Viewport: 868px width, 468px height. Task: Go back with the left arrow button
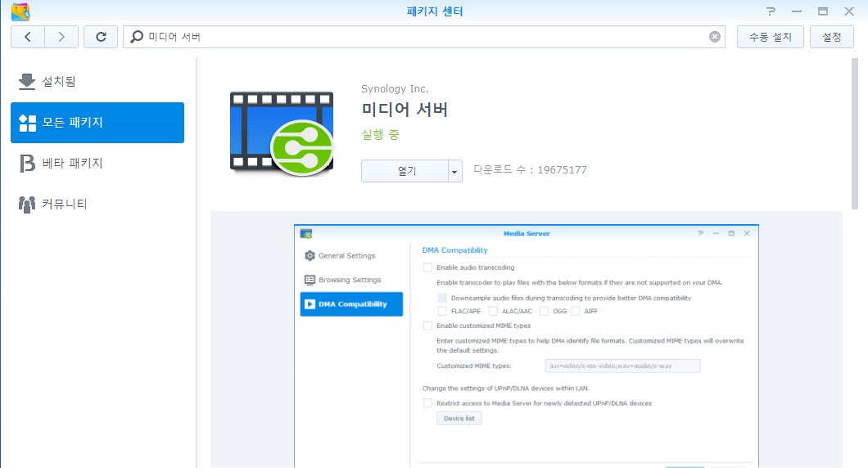click(x=28, y=37)
